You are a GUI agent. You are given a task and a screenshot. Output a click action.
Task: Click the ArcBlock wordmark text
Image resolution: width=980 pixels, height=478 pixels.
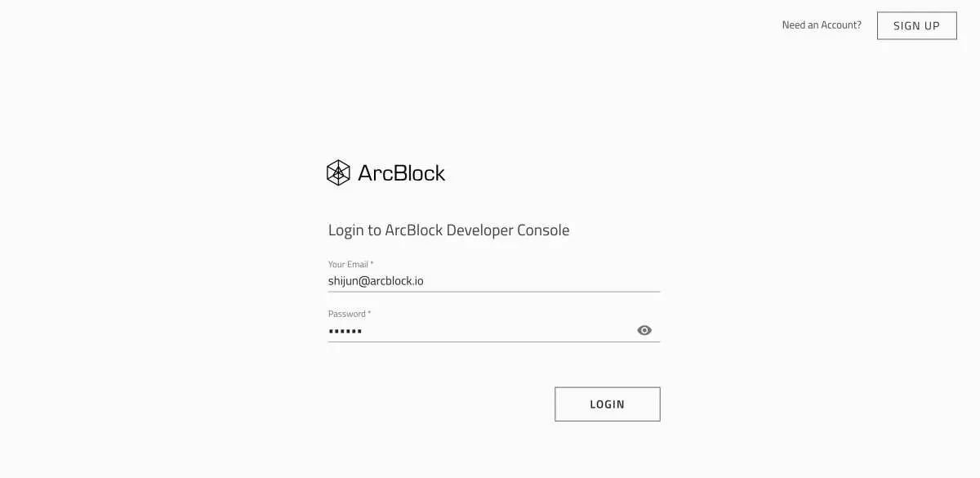point(402,172)
